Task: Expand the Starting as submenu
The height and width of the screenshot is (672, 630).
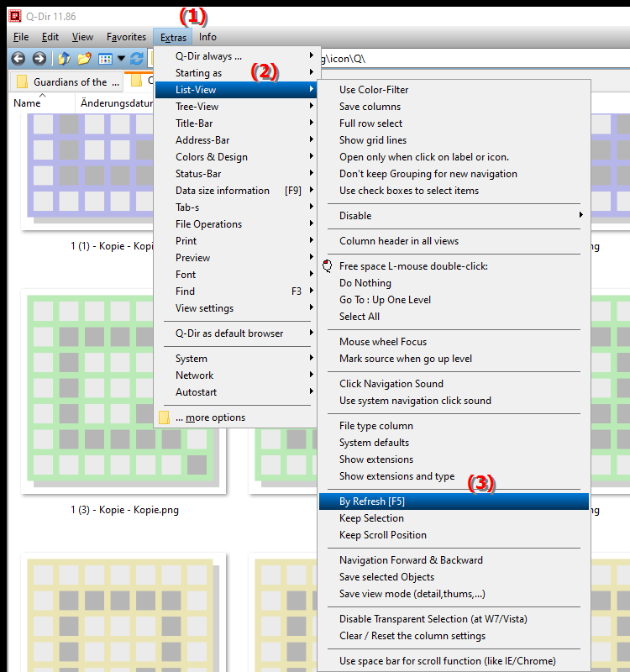Action: pyautogui.click(x=237, y=73)
